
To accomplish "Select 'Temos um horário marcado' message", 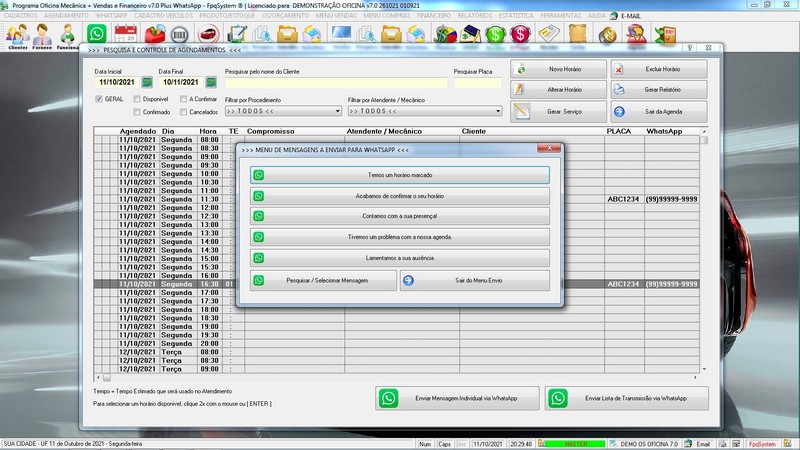I will point(399,175).
